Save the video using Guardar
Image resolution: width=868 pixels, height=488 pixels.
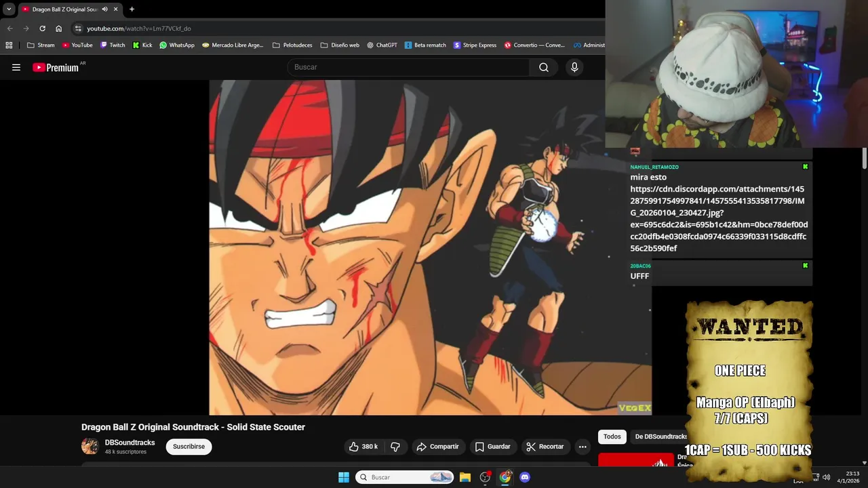(492, 447)
